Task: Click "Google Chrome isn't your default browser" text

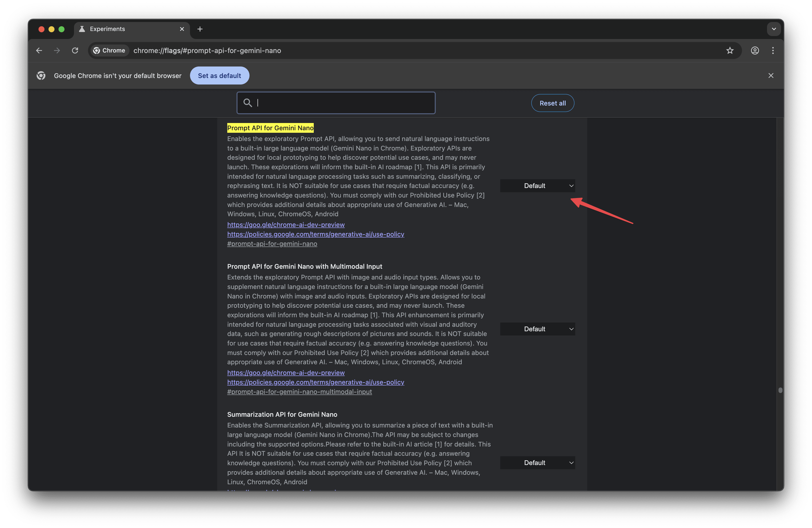Action: pyautogui.click(x=118, y=75)
